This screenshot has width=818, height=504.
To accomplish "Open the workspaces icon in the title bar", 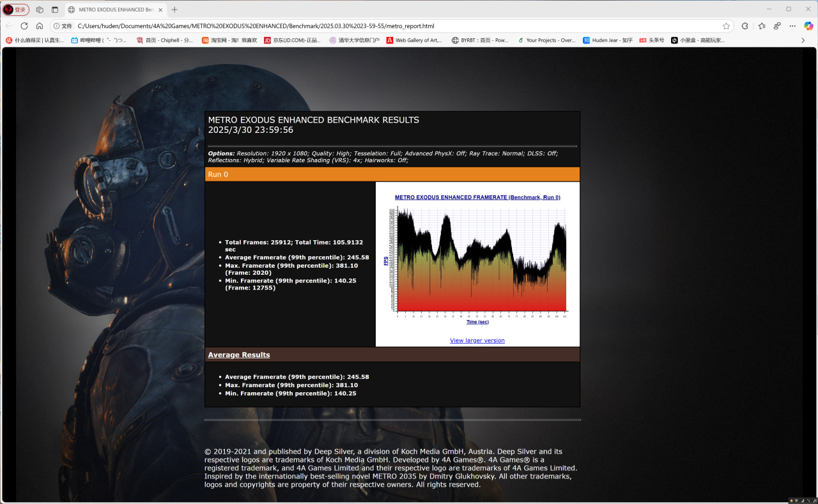I will tap(40, 10).
